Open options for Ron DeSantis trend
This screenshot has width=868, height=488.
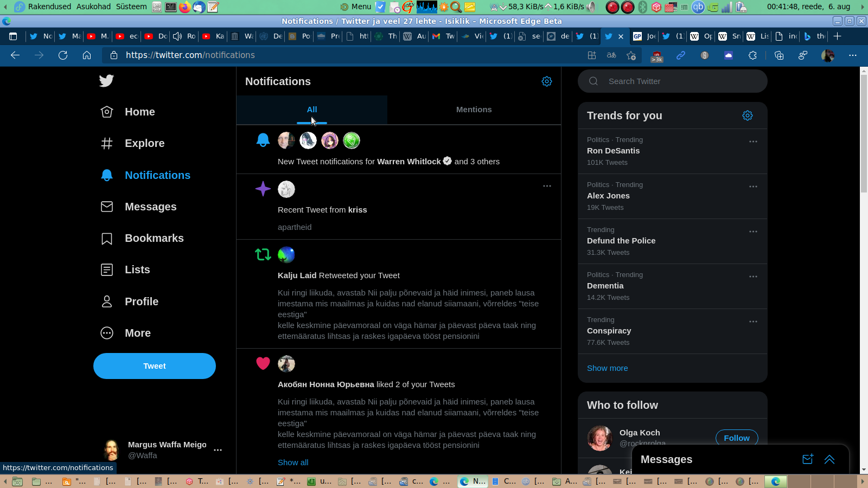pos(753,142)
